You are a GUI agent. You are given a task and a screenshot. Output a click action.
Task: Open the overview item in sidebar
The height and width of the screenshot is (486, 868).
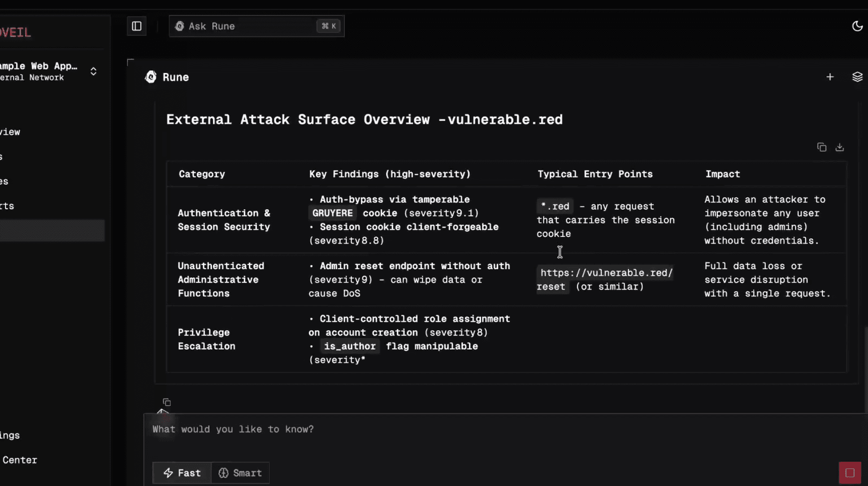coord(10,132)
